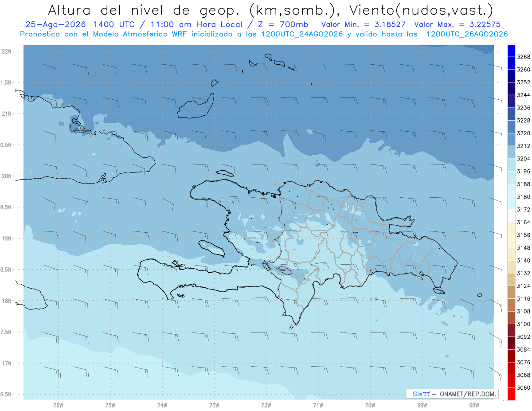This screenshot has height=411, width=532.
Task: Click the '73W' longitude axis label
Action: pyautogui.click(x=214, y=405)
